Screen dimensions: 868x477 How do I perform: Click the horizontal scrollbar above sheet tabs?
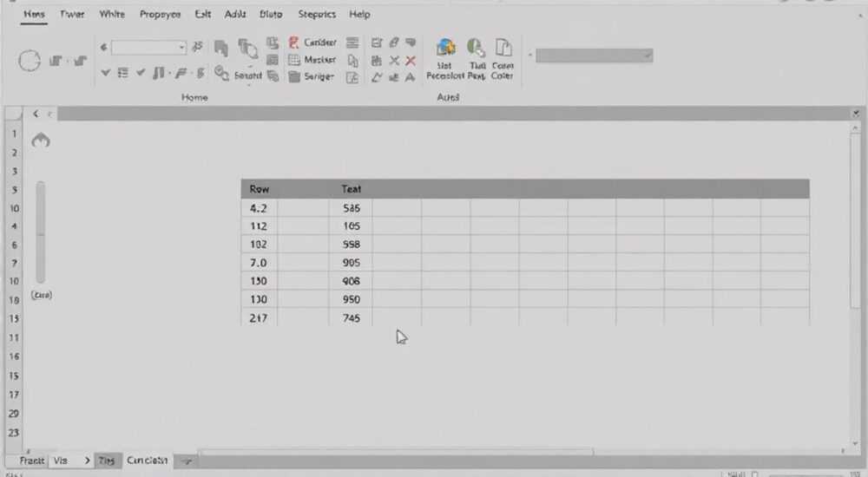click(x=396, y=452)
